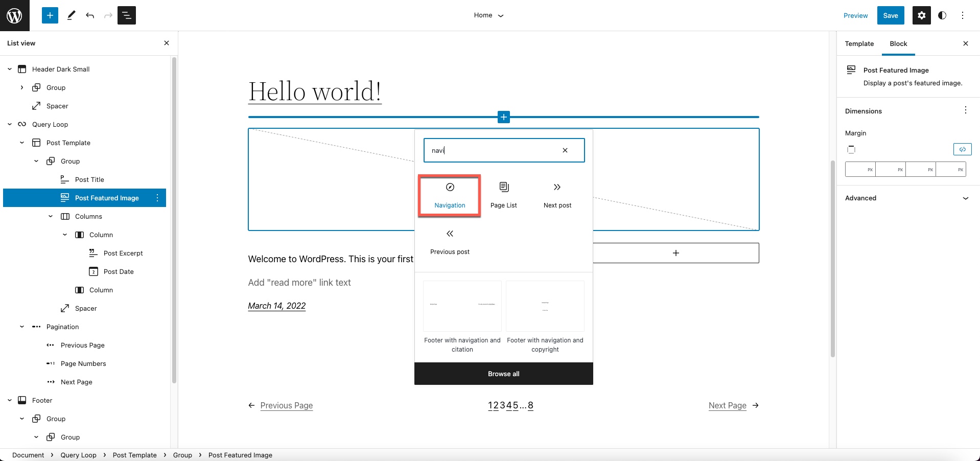Click the Save button
Screen dimensions: 980x461
click(x=890, y=15)
